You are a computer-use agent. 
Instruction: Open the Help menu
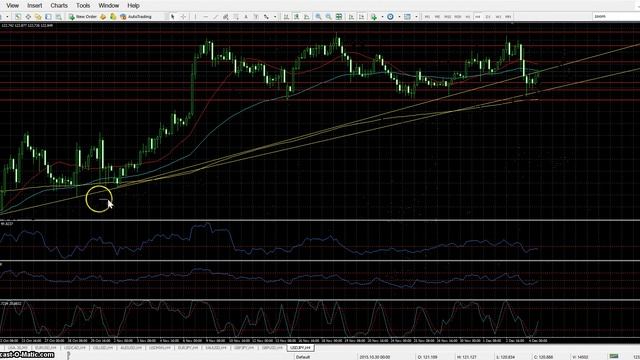pyautogui.click(x=133, y=6)
